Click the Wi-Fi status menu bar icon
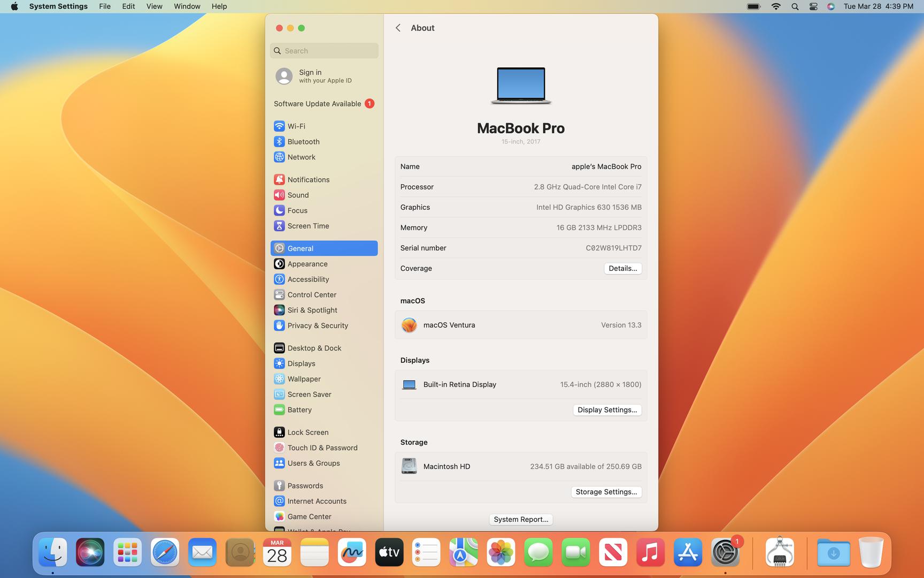Viewport: 924px width, 578px height. (x=776, y=6)
